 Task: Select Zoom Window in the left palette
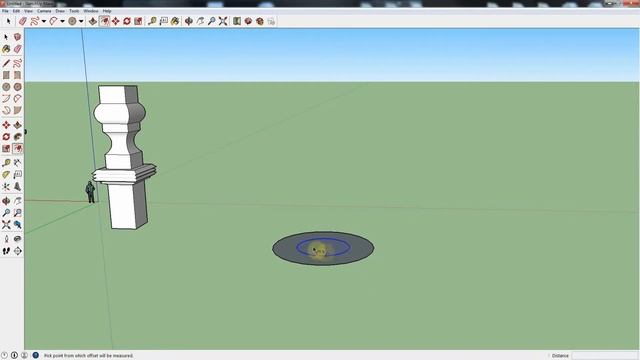coord(18,213)
